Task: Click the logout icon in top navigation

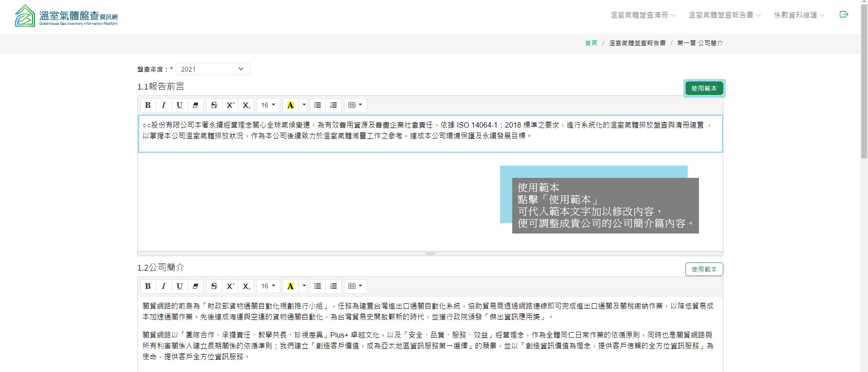Action: [844, 14]
